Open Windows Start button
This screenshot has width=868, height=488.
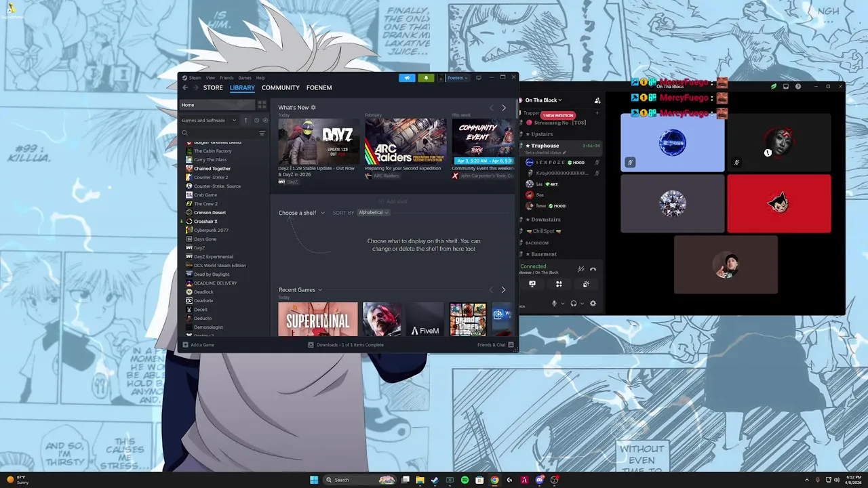314,480
